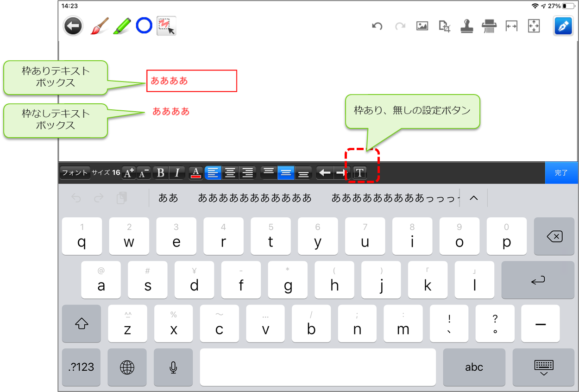Open the フォント font picker
This screenshot has width=579, height=392.
[75, 173]
